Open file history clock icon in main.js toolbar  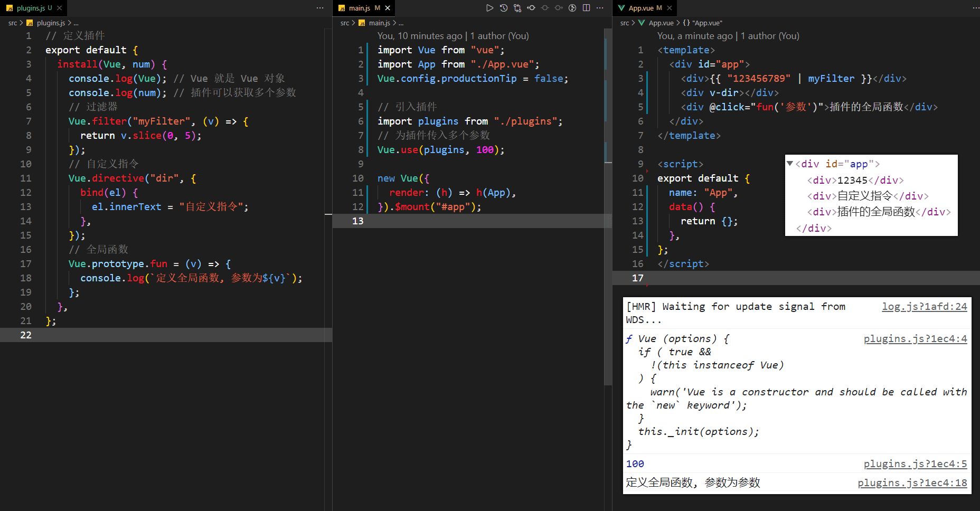click(503, 8)
